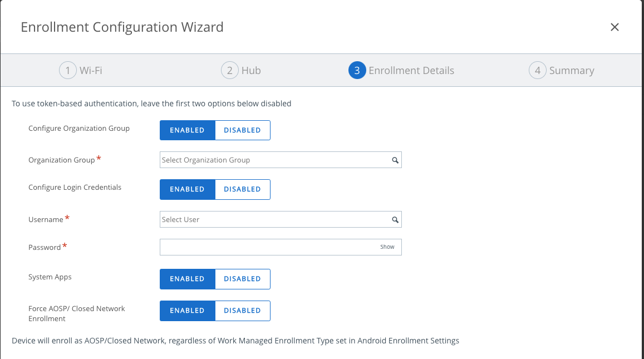Click inside the Password input field
The height and width of the screenshot is (359, 644).
pyautogui.click(x=267, y=247)
